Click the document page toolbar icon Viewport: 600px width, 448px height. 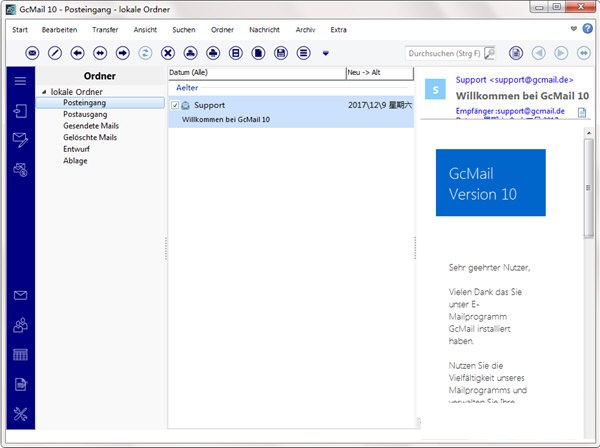click(x=258, y=53)
